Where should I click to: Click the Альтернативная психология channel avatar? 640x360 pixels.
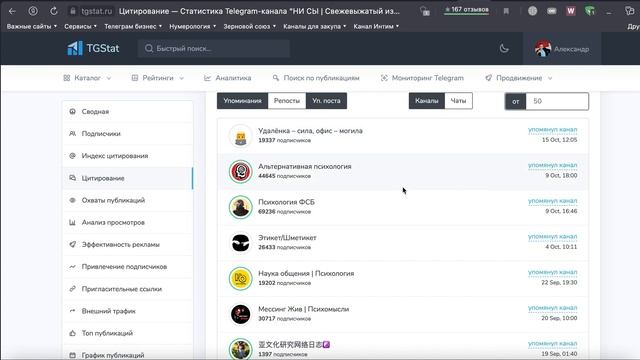[240, 171]
